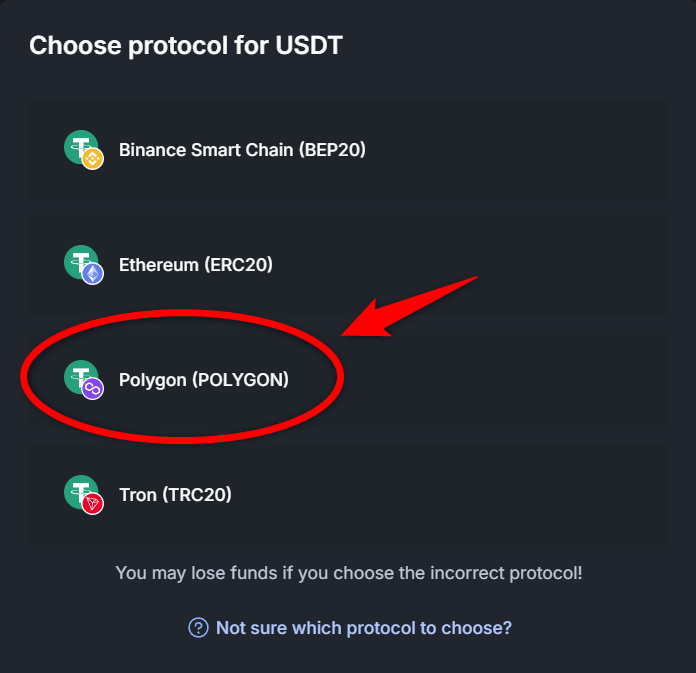The height and width of the screenshot is (673, 696).
Task: Click the blue Ethereum badge on the token icon
Action: (93, 274)
